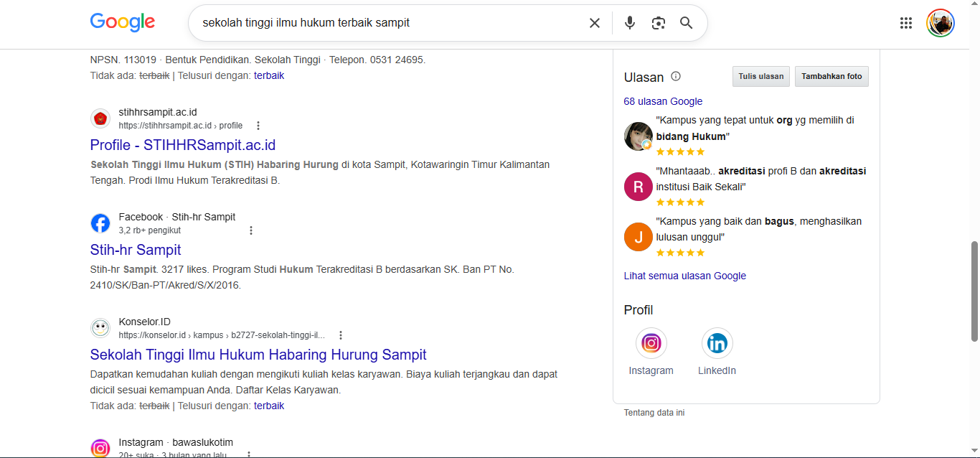The width and height of the screenshot is (980, 458).
Task: Click the Facebook favicon of Stih-hr Sampit result
Action: 100,223
